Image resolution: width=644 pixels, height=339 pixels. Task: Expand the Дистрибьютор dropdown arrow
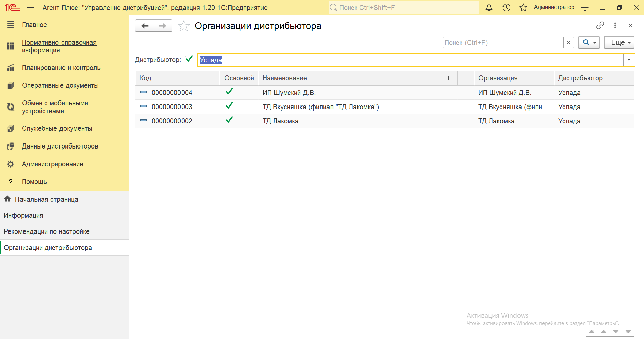point(629,60)
